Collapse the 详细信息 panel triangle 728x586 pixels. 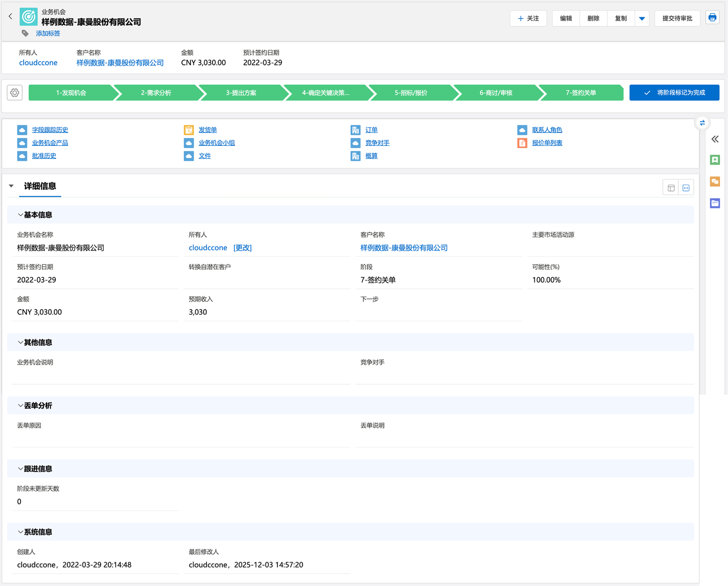[x=11, y=186]
